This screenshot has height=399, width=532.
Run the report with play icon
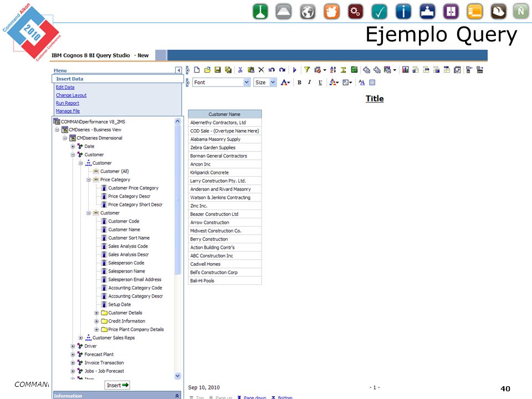294,70
